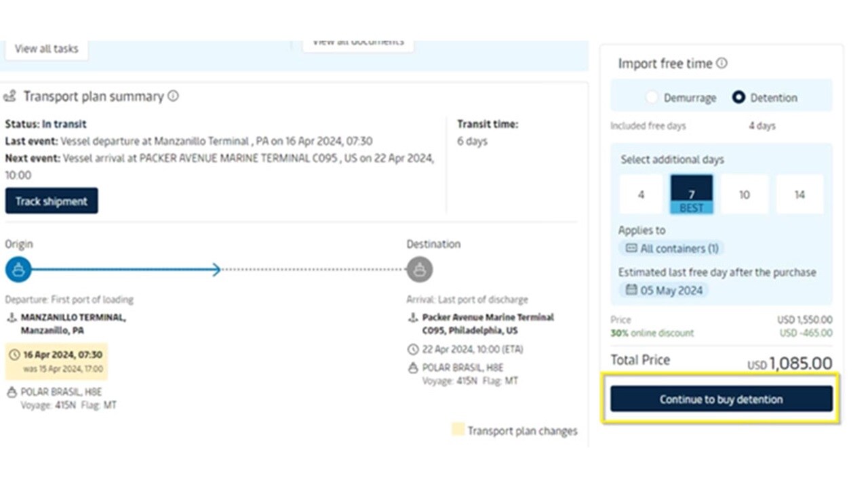
Task: Choose 10 additional days option
Action: (x=744, y=195)
